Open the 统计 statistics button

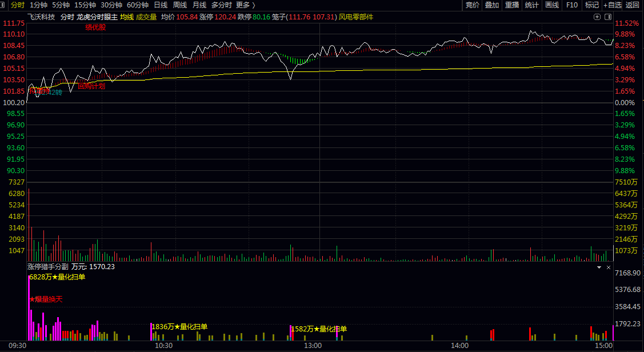click(531, 5)
